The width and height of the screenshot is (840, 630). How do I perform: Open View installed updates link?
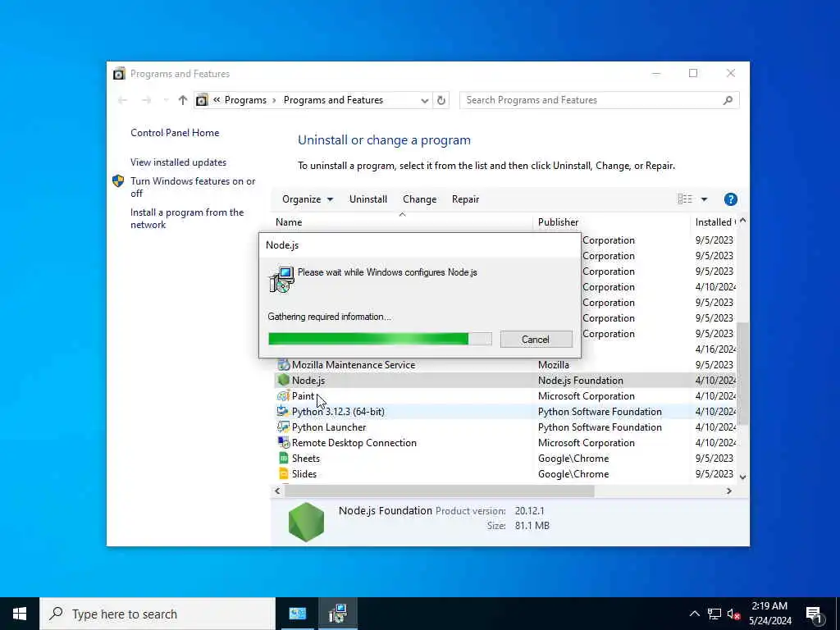coord(178,162)
